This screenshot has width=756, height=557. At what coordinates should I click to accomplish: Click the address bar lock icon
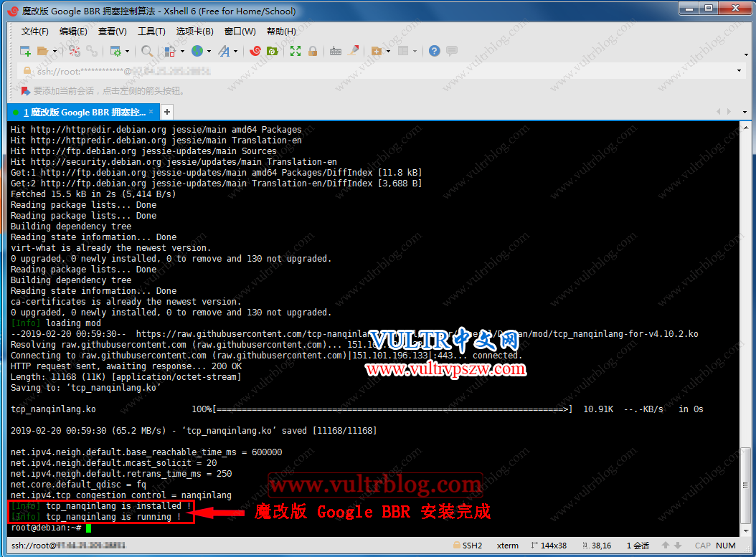coord(27,71)
